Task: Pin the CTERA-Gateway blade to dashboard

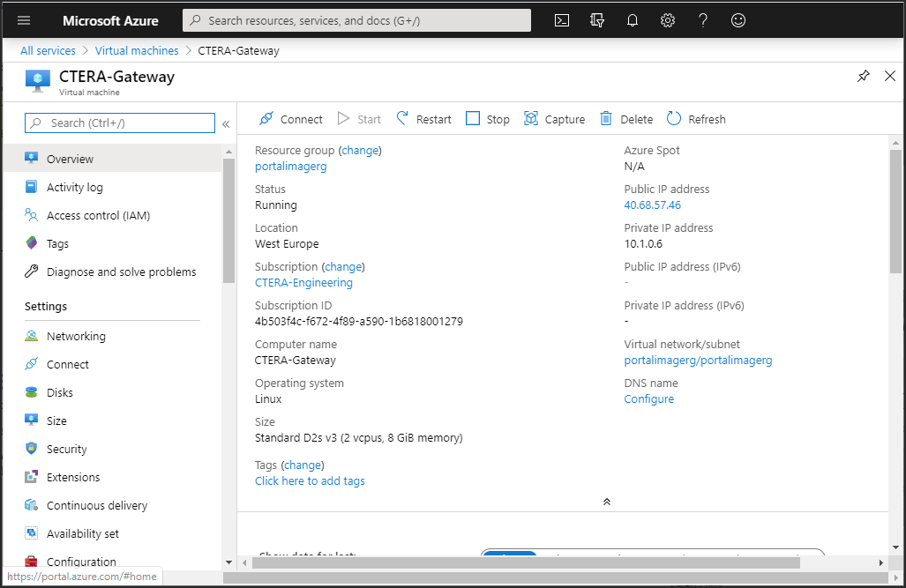Action: click(864, 76)
